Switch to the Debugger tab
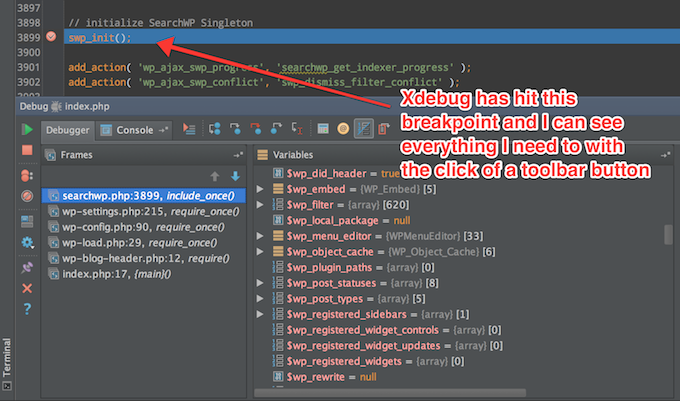This screenshot has width=680, height=401. (x=68, y=130)
